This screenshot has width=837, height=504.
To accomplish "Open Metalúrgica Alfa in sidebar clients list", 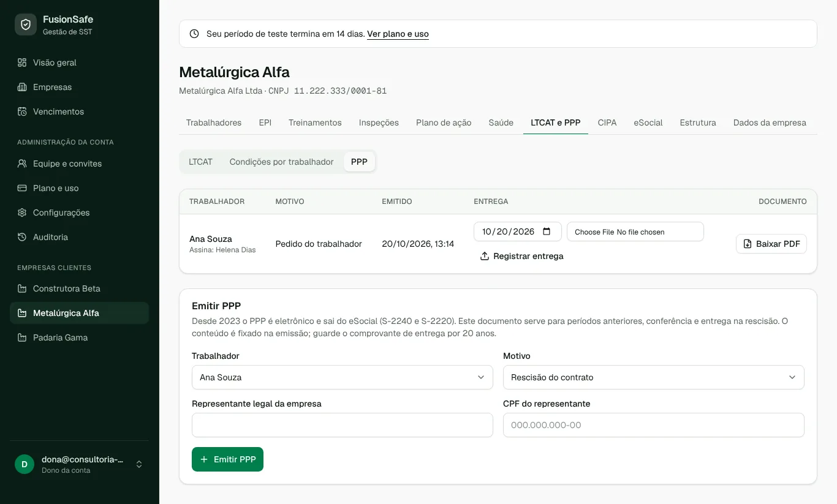I will pos(79,313).
